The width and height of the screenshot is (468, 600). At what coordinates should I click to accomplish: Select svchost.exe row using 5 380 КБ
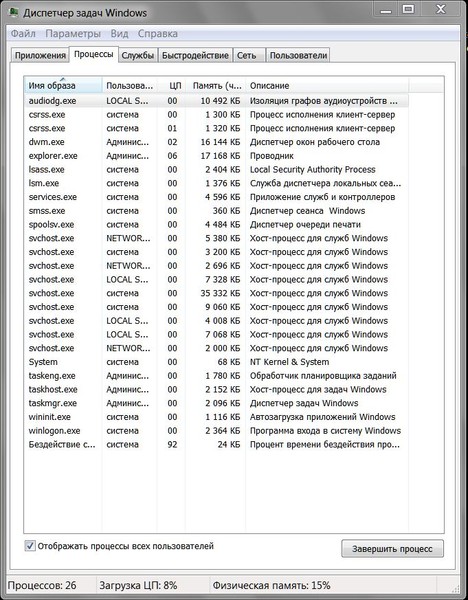coord(216,238)
